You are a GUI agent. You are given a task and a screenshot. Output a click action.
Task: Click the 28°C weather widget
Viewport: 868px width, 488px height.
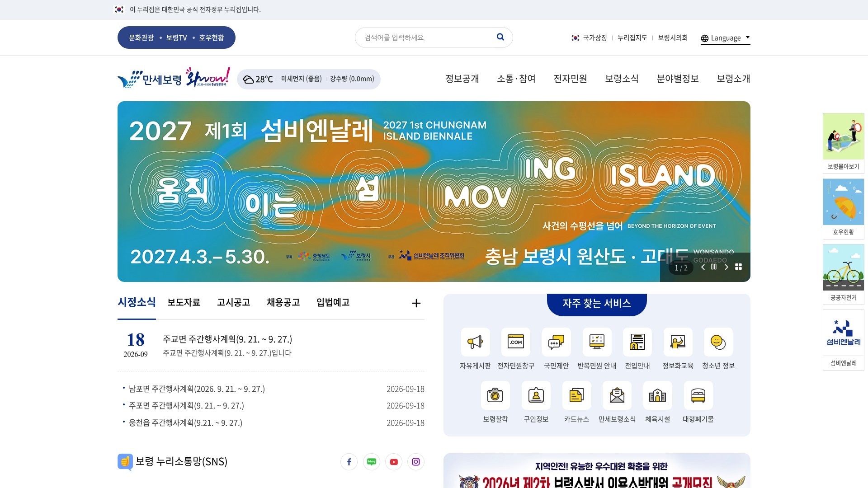point(309,79)
